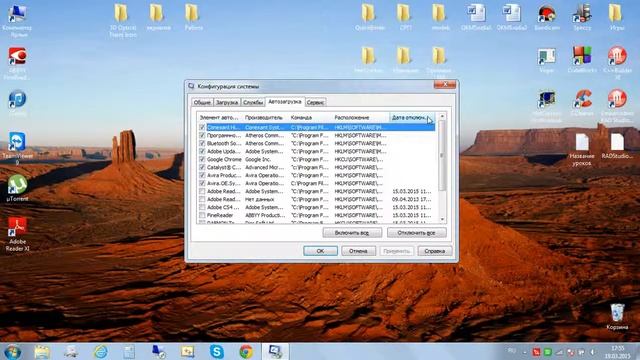Sort by Элемент авто... column header

click(x=220, y=118)
